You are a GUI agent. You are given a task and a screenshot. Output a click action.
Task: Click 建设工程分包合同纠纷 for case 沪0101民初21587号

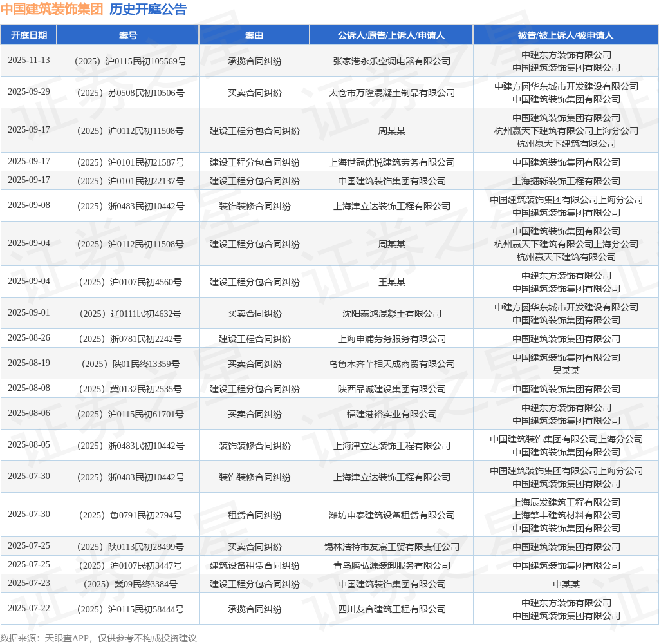click(x=254, y=162)
